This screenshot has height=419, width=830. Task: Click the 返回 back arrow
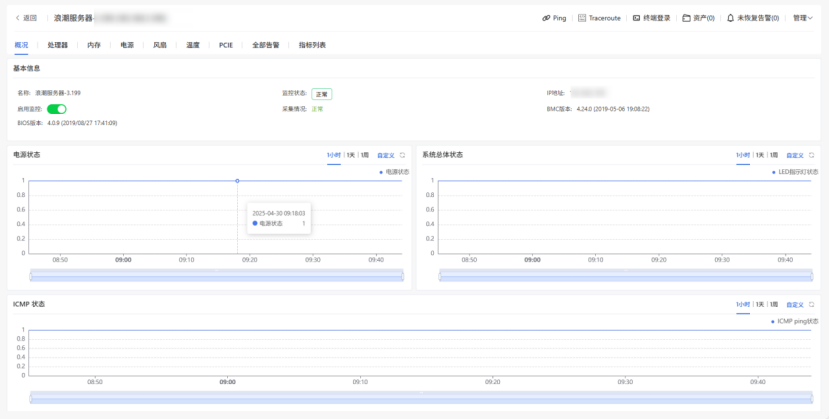[x=26, y=18]
